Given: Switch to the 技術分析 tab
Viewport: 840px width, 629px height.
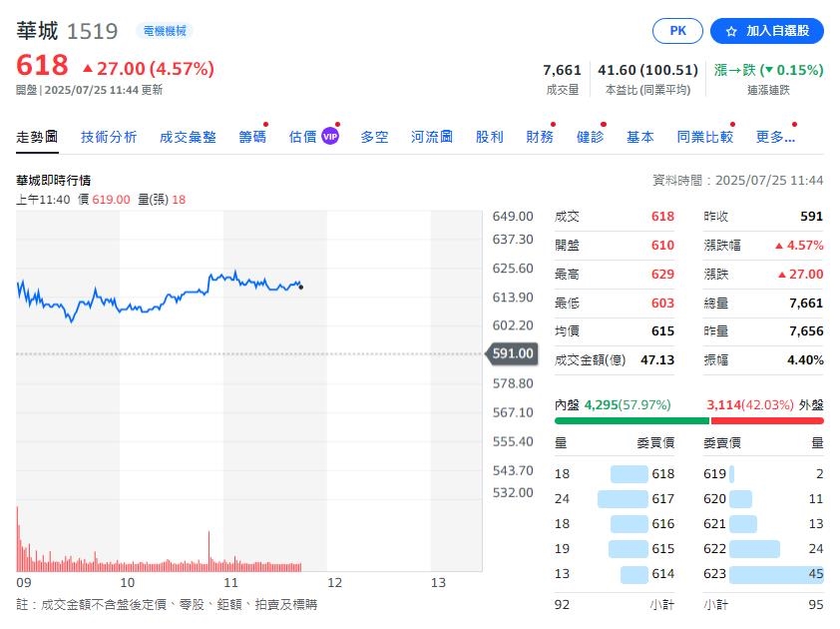Looking at the screenshot, I should (x=109, y=136).
